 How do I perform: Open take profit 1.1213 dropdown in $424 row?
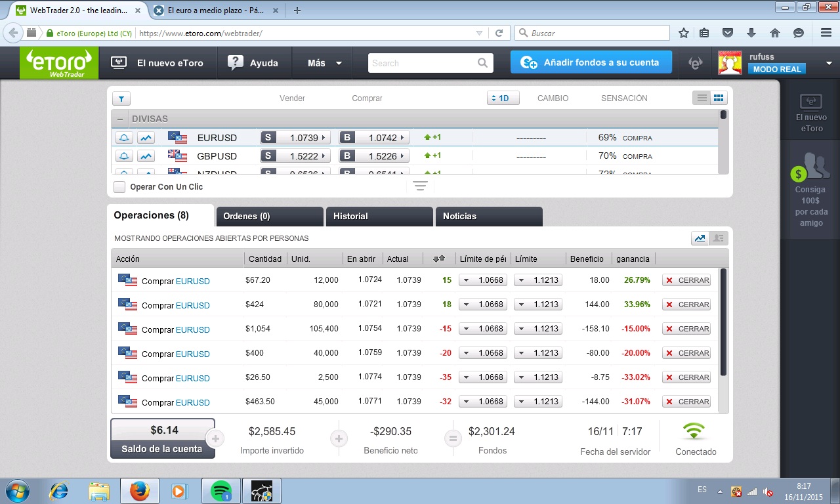[x=538, y=304]
